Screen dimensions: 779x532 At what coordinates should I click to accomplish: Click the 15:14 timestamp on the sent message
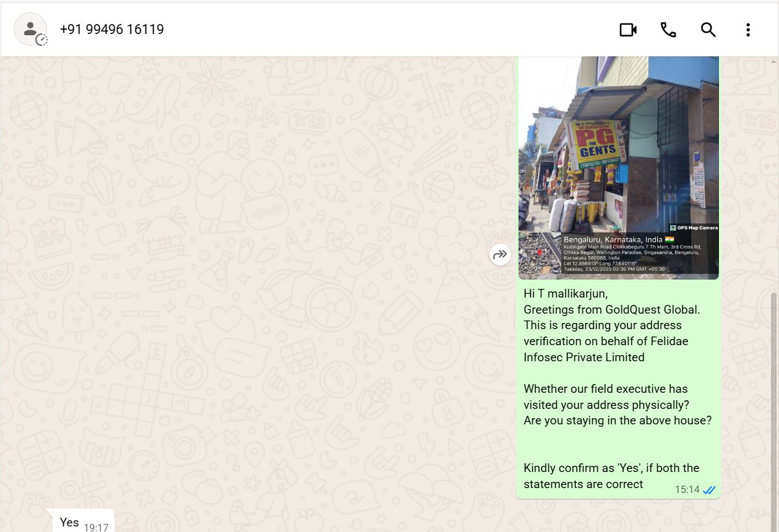[686, 490]
